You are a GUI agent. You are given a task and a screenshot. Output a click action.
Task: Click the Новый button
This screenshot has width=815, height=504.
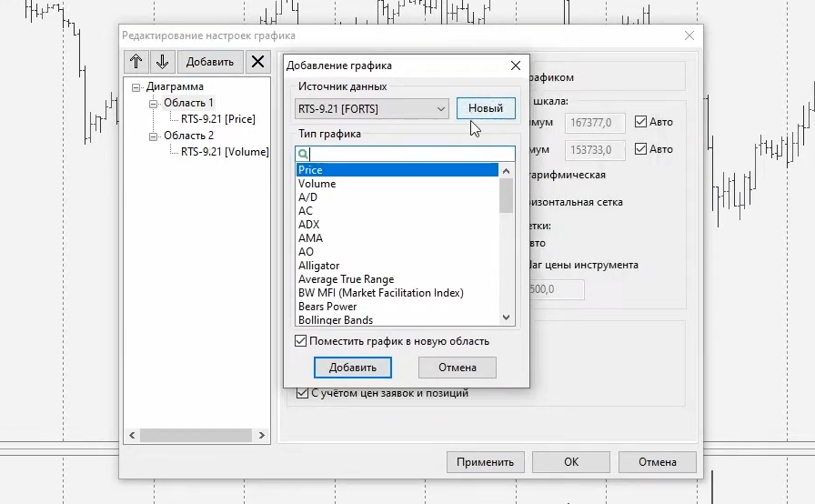[485, 108]
